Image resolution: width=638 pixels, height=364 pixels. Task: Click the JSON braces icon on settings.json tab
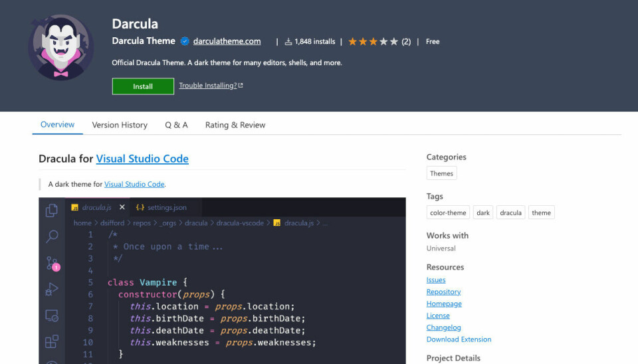(140, 207)
